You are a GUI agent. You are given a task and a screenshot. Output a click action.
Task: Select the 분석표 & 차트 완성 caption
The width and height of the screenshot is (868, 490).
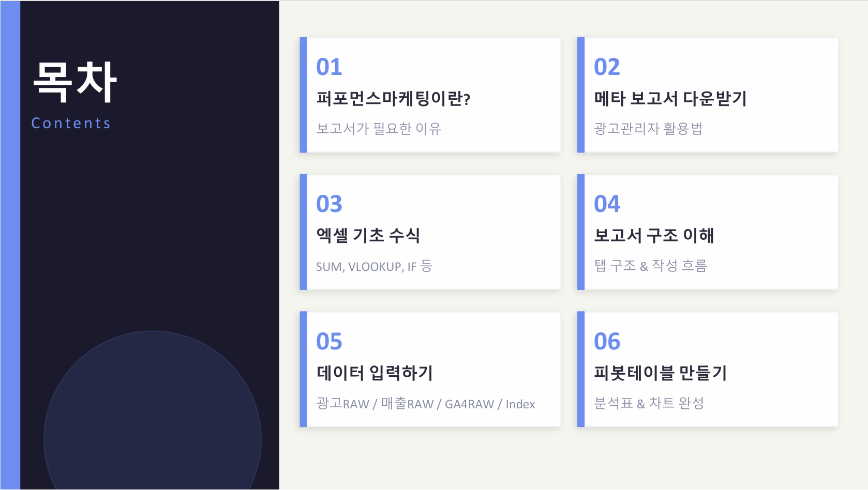649,403
